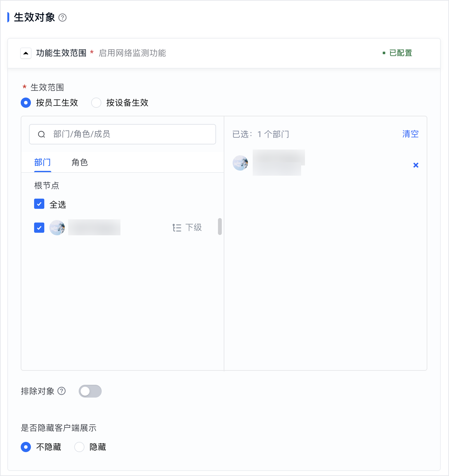
Task: Uncheck the 全选 checkbox
Action: pyautogui.click(x=39, y=204)
